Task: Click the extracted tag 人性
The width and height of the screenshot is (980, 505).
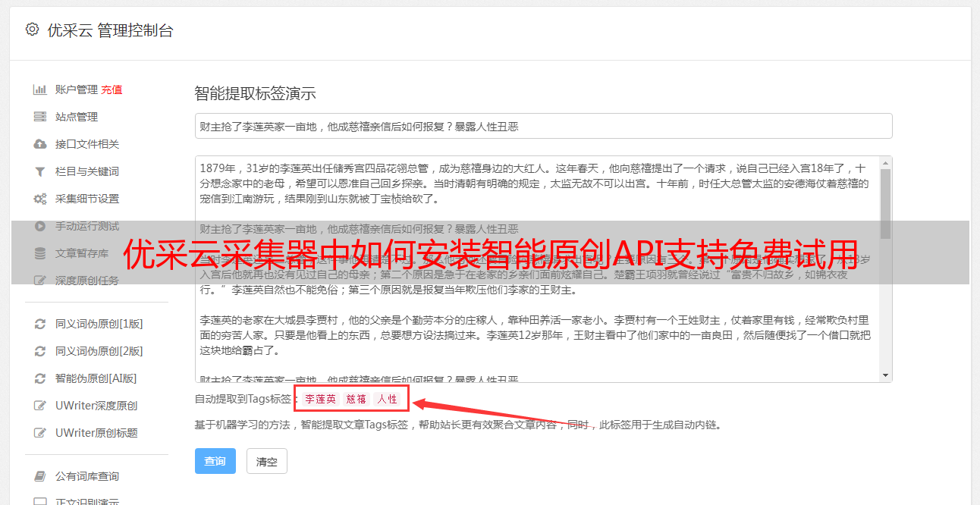Action: [x=387, y=399]
